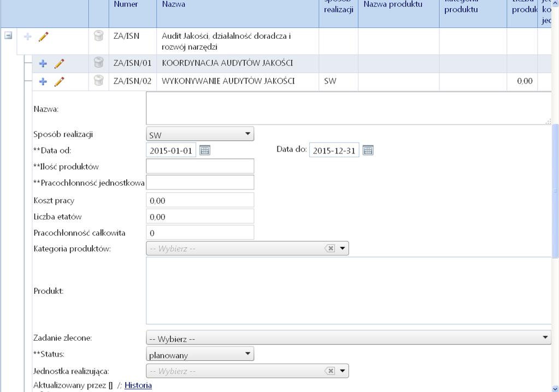Edit ZA/ISN/01 row via pencil icon

(x=59, y=63)
